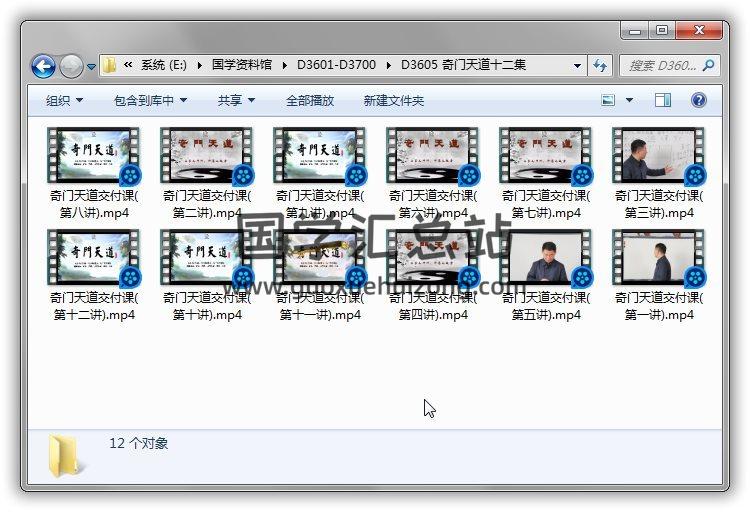The height and width of the screenshot is (512, 750).
Task: Expand arrow after D3601-D3700 breadcrumb
Action: click(388, 65)
